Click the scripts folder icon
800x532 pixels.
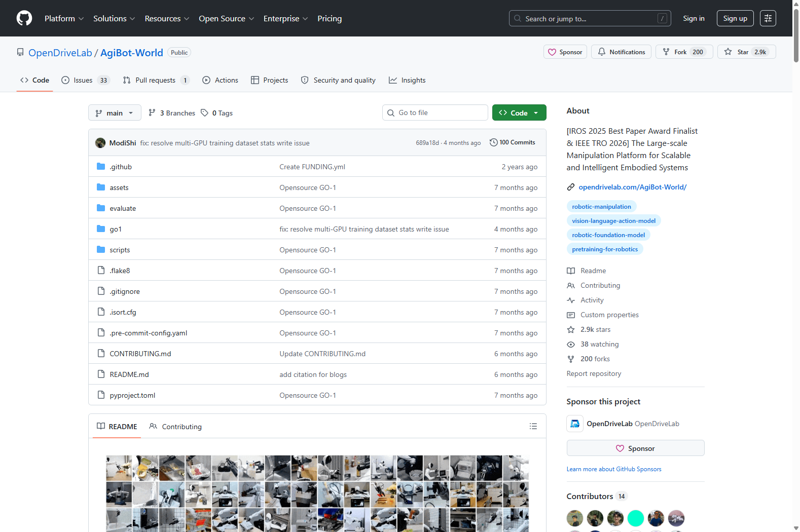tap(101, 250)
